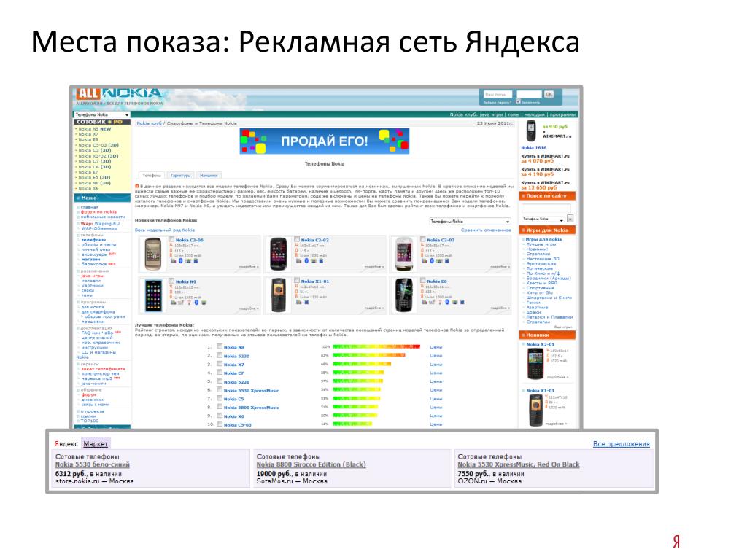The image size is (747, 560).
Task: Tick the Nokia E6 compare checkbox
Action: pyautogui.click(x=422, y=281)
